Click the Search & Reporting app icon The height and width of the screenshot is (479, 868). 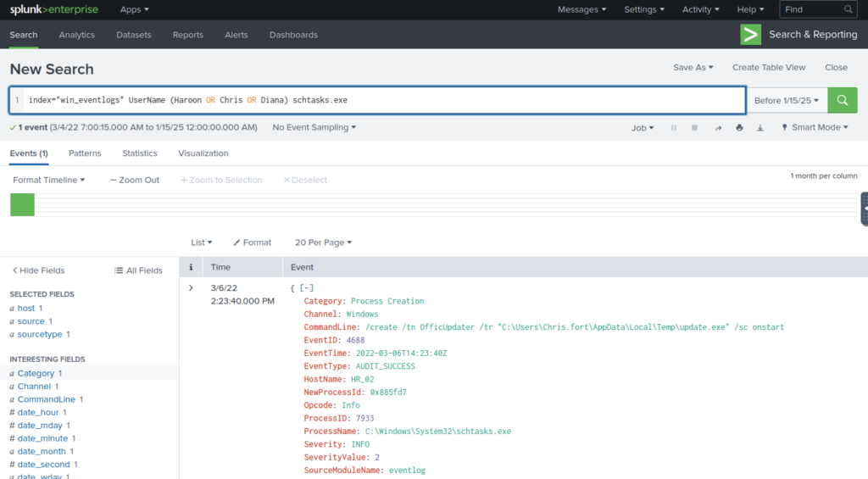[751, 34]
